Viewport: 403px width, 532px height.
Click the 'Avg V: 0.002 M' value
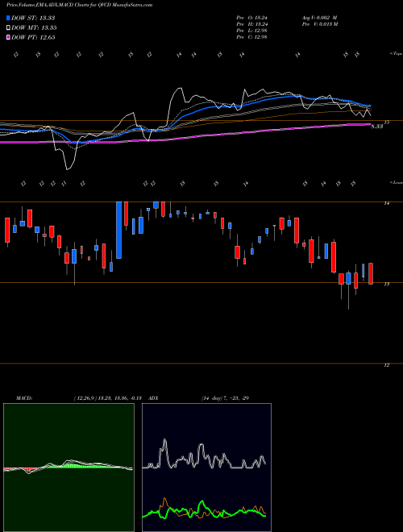click(319, 18)
